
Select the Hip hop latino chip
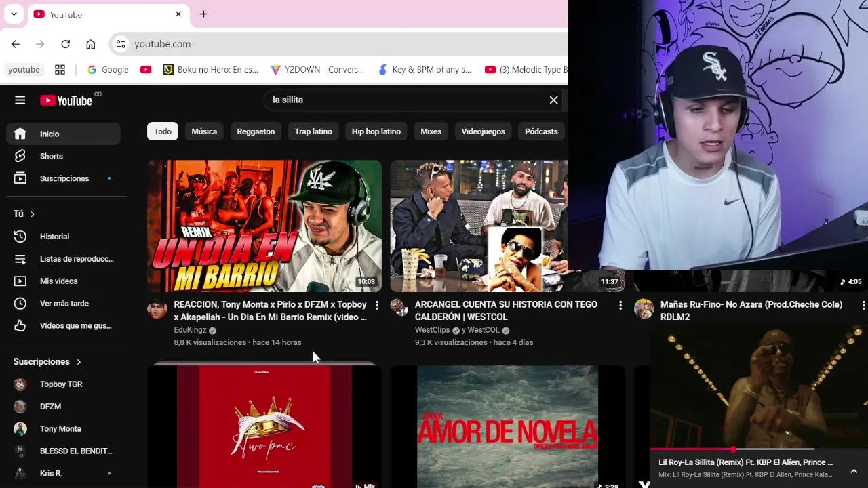[x=376, y=131]
